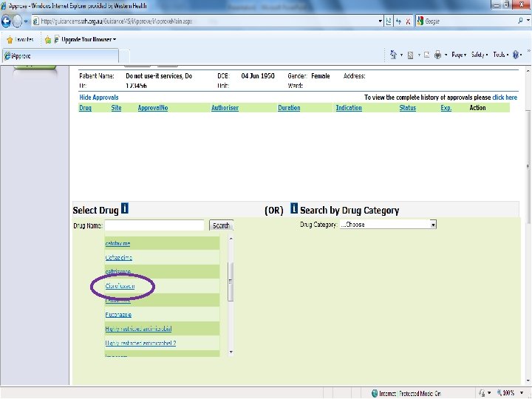Image resolution: width=532 pixels, height=399 pixels.
Task: Click the Drug Name text field
Action: click(x=154, y=225)
